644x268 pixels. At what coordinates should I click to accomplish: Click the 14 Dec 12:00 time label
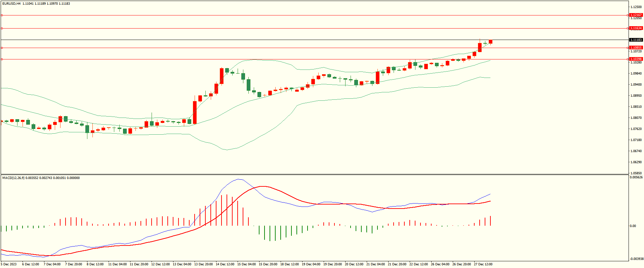point(225,264)
